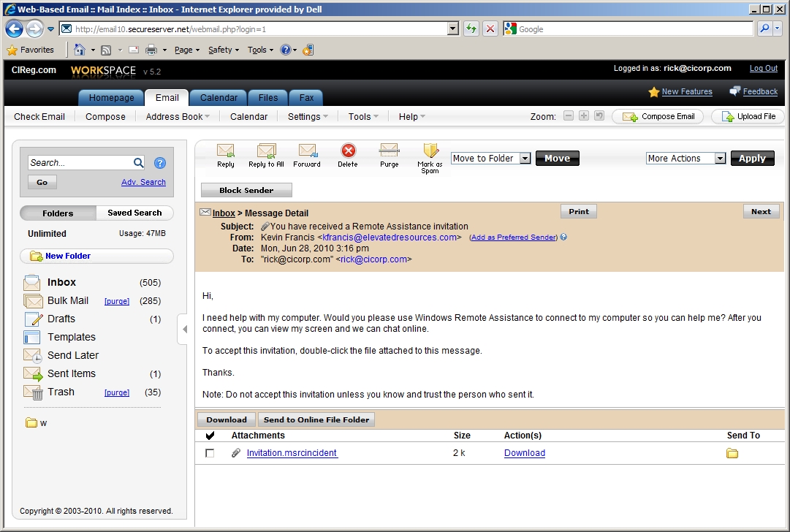Click the zoom out minus icon
The width and height of the screenshot is (790, 532).
coord(569,116)
